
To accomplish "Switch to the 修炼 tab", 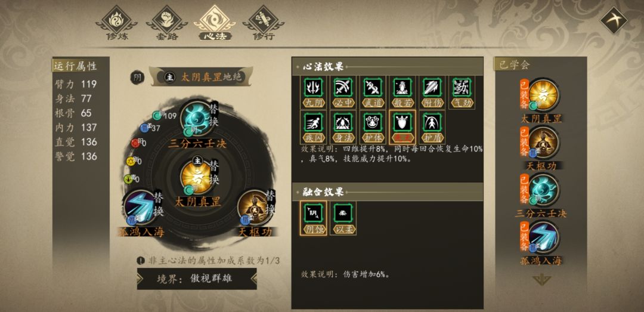I will tap(116, 23).
